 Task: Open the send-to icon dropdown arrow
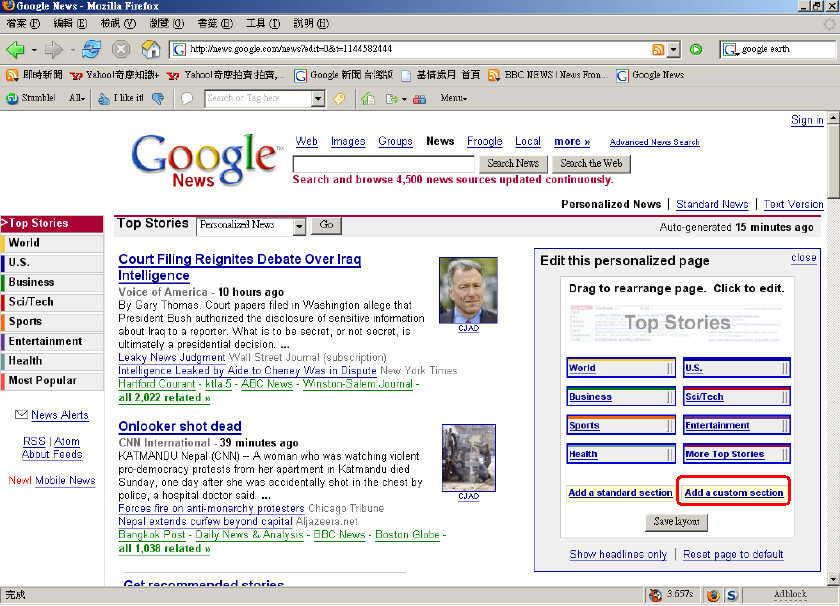pos(404,99)
